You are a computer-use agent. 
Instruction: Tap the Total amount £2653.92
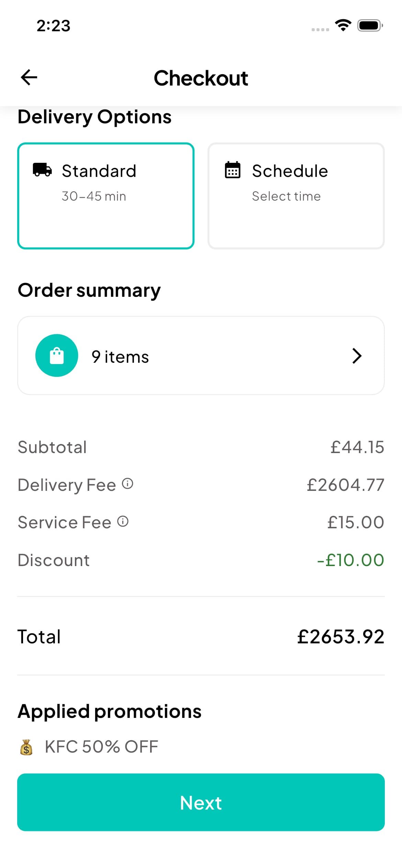[x=340, y=636]
